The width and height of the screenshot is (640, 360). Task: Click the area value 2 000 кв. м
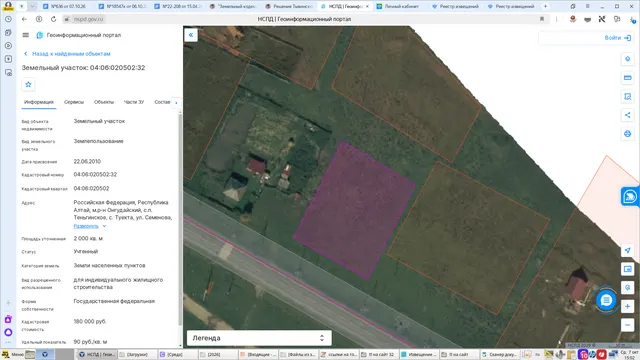[x=88, y=238]
